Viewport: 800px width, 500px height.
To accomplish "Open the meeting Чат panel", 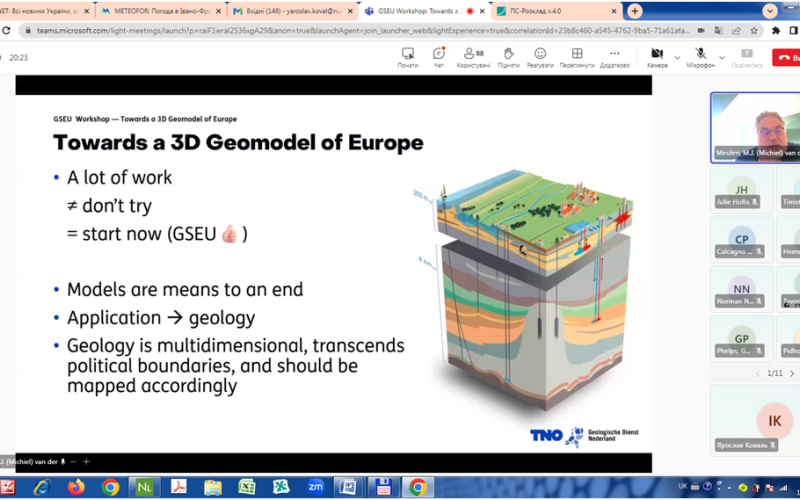I will (x=439, y=58).
